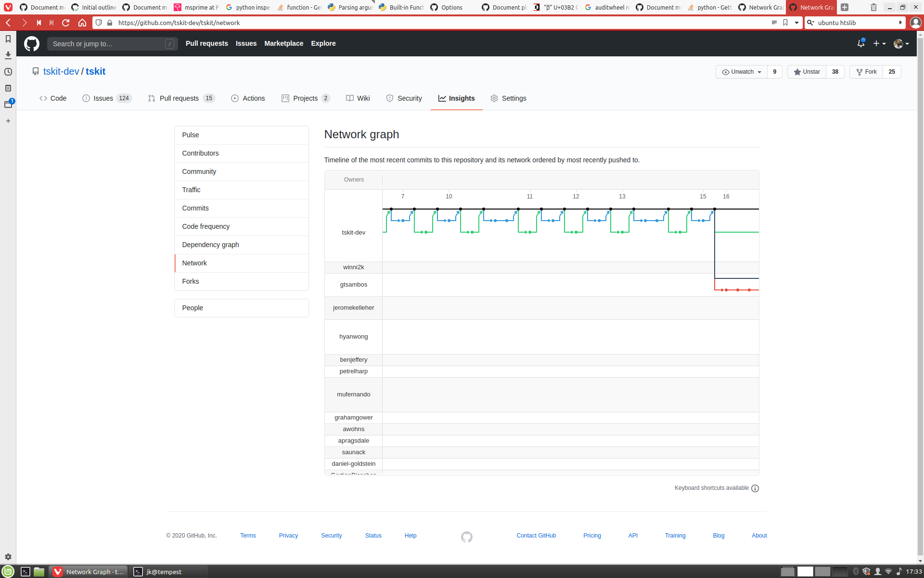Open the plus create-new dropdown
The image size is (924, 578).
[x=879, y=43]
